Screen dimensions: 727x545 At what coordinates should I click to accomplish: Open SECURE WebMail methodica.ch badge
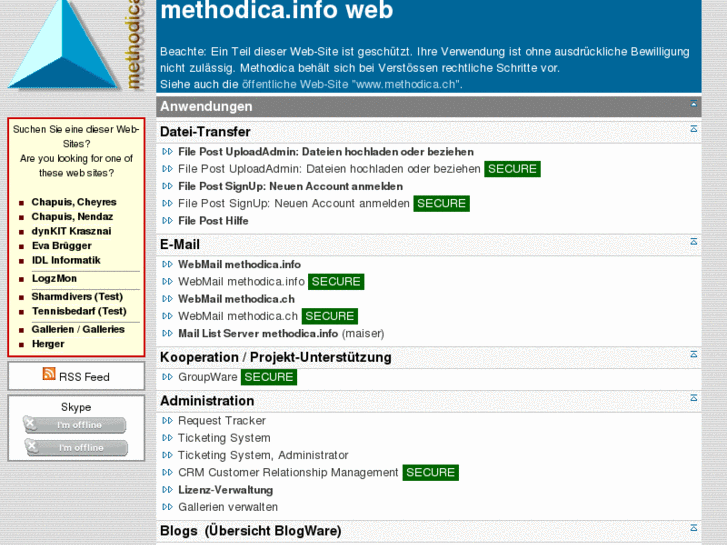330,316
